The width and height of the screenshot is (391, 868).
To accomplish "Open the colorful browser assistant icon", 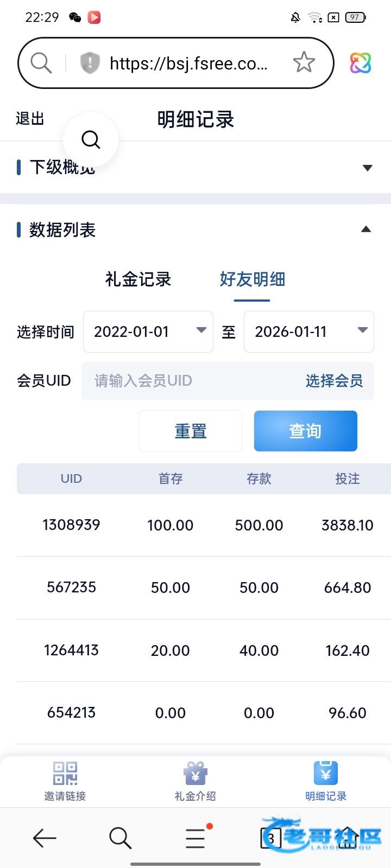I will pos(360,63).
